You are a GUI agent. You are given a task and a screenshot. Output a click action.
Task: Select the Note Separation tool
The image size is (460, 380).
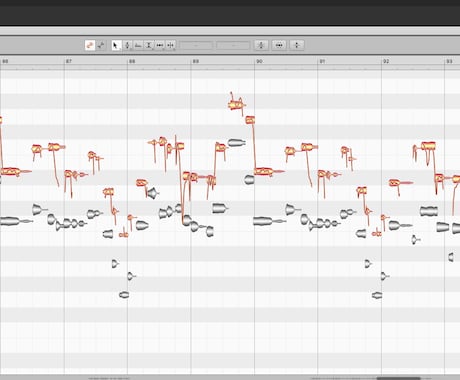coord(170,45)
